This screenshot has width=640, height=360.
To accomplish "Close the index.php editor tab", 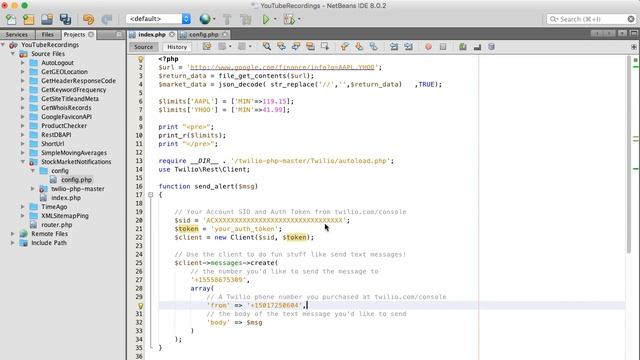I will coord(172,35).
